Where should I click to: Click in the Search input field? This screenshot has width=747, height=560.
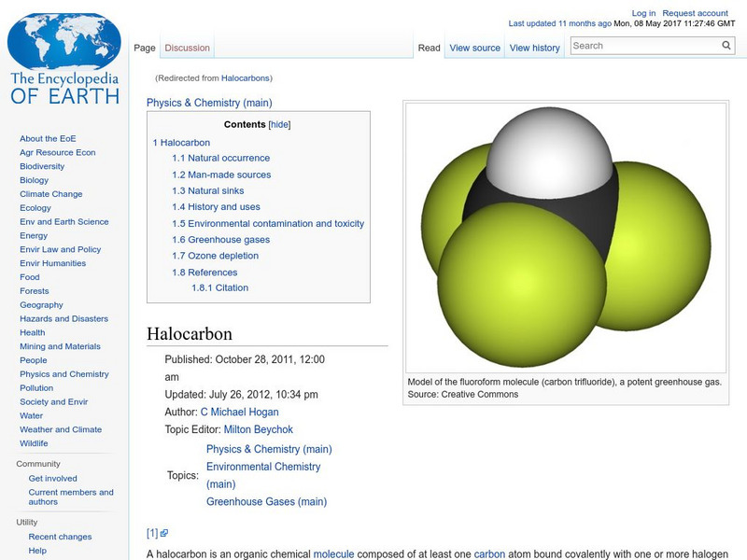644,46
